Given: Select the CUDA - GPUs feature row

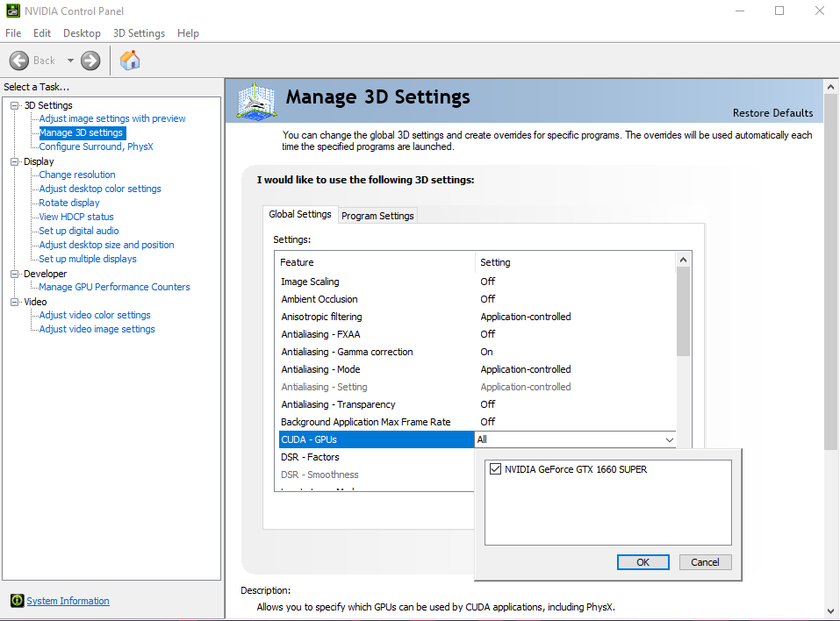Looking at the screenshot, I should (377, 439).
